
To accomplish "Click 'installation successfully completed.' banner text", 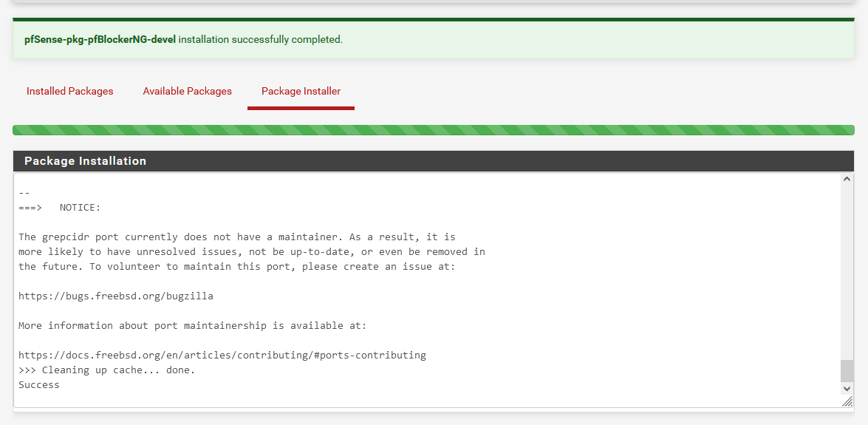I will point(261,40).
